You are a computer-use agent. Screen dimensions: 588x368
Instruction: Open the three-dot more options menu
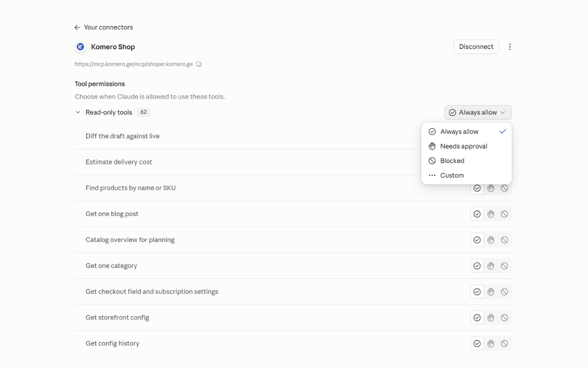coord(509,47)
